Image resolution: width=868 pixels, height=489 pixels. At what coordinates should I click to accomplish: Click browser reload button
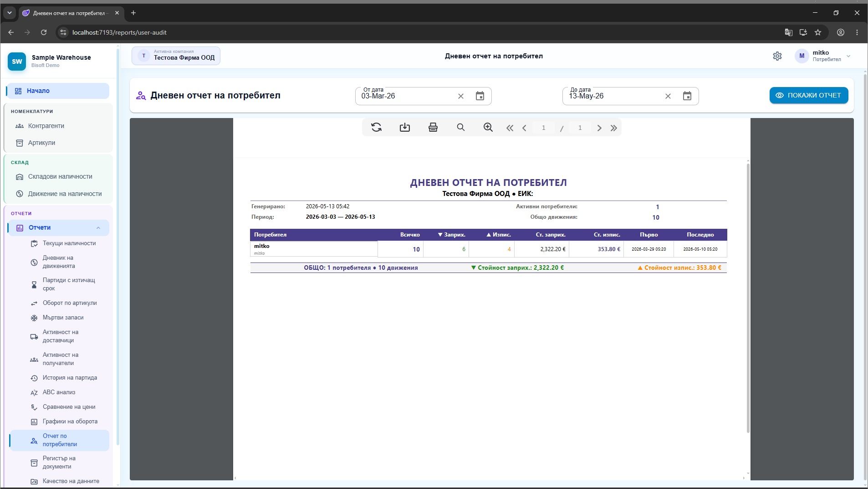tap(44, 32)
